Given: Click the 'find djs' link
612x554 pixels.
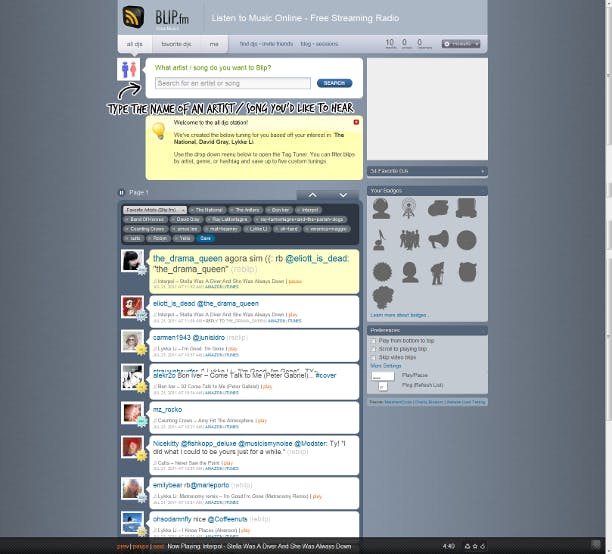Looking at the screenshot, I should (x=248, y=44).
